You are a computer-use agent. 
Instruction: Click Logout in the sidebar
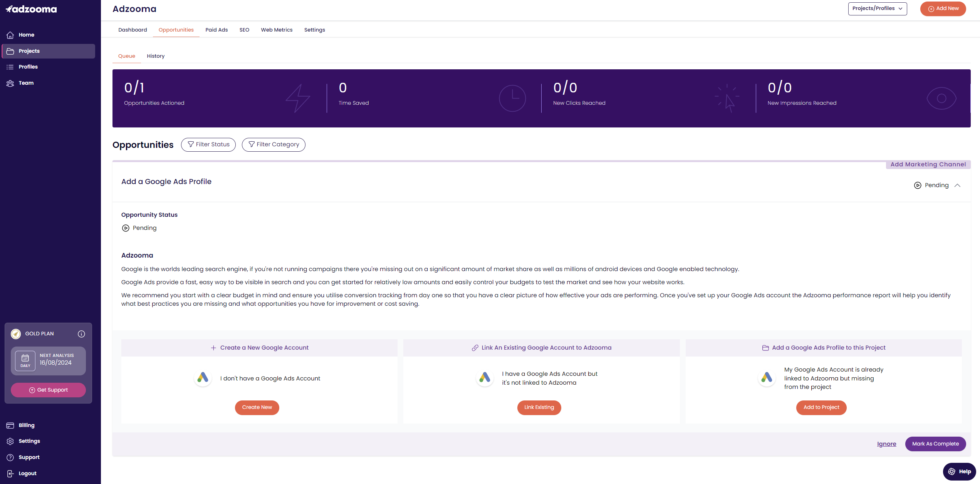pyautogui.click(x=48, y=474)
